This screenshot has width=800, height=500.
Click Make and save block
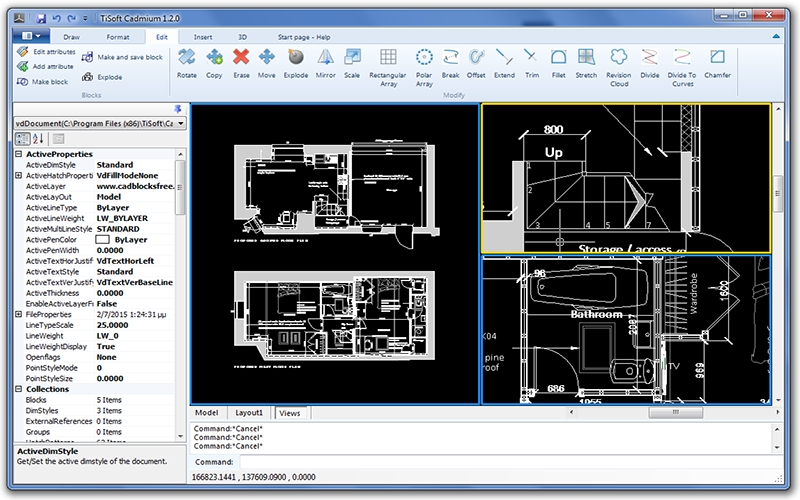(122, 57)
